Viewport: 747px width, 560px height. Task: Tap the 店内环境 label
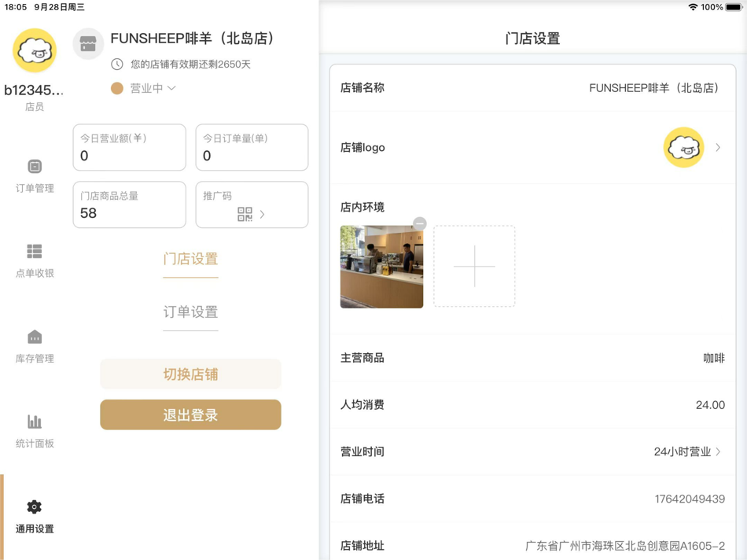click(362, 207)
